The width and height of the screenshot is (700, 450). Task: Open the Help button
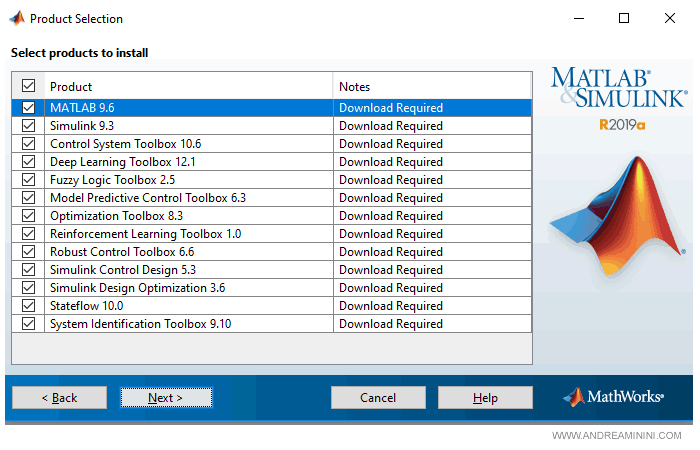coord(485,397)
